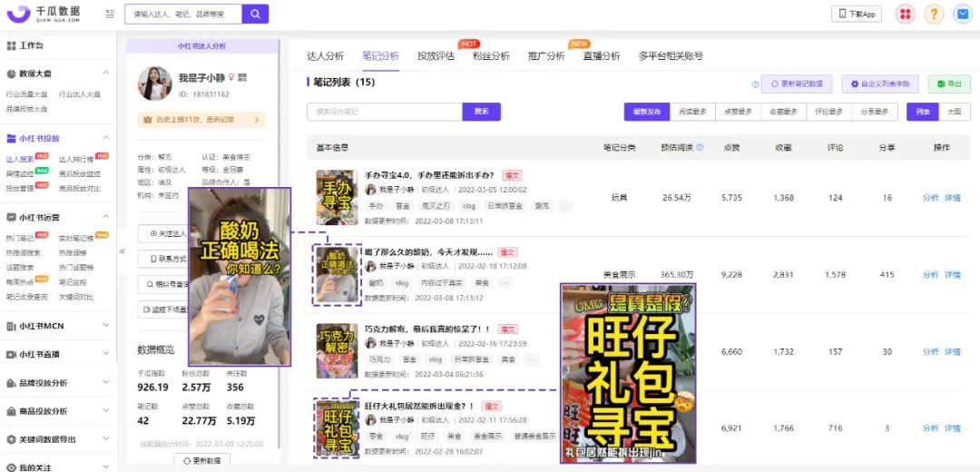The width and height of the screenshot is (980, 472).
Task: Open 达人排行榜 in sidebar
Action: pos(75,160)
